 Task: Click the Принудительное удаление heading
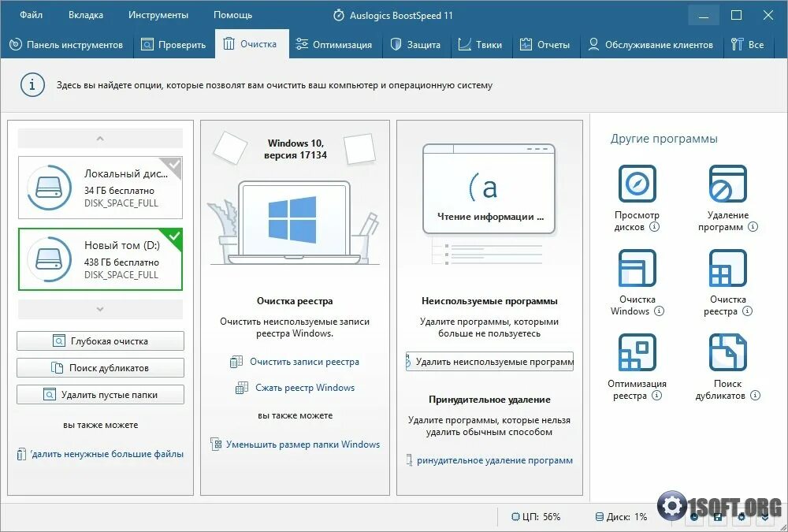click(489, 400)
